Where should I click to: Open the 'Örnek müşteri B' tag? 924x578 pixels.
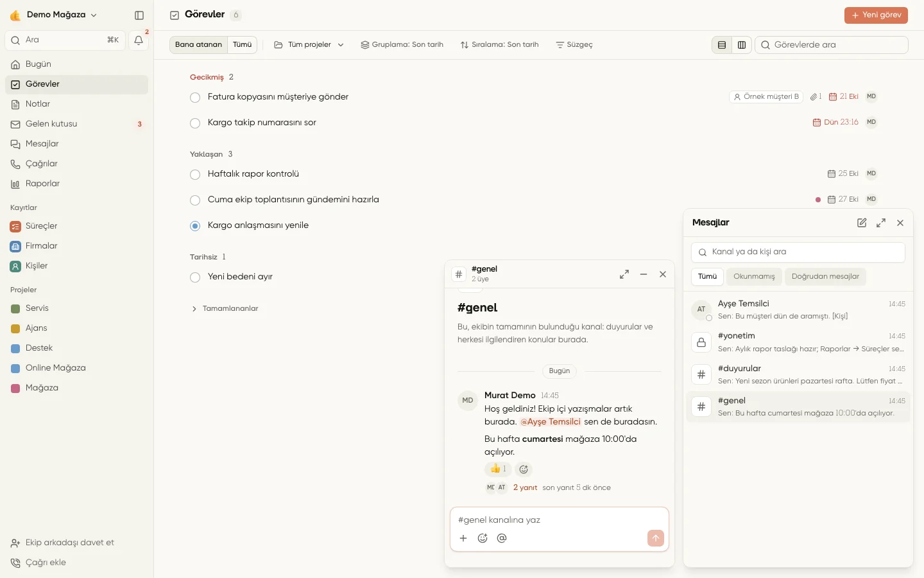(x=766, y=97)
